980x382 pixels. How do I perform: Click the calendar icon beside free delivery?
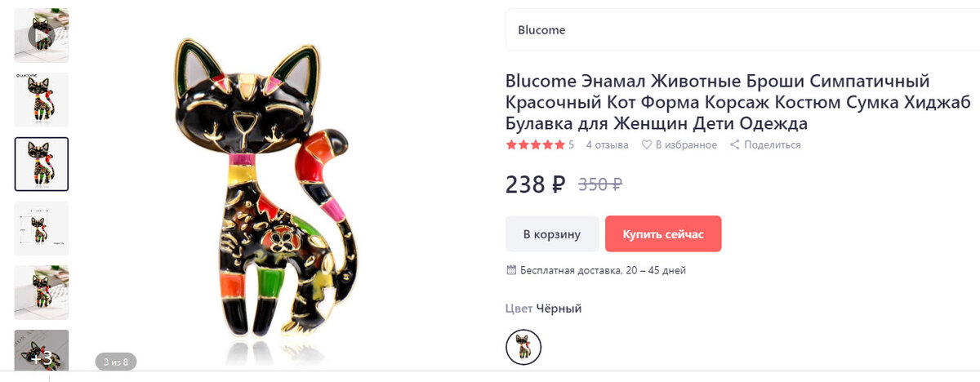(x=511, y=270)
